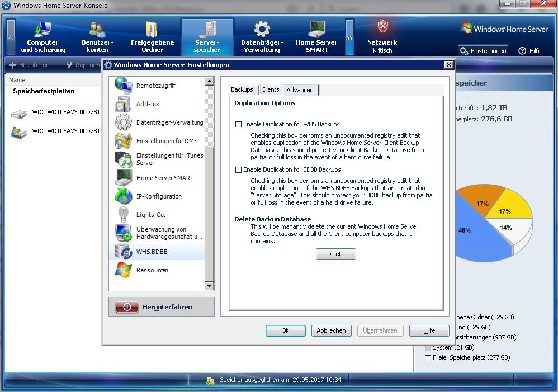This screenshot has height=392, width=558.
Task: Click the Abbrechen button
Action: point(332,330)
